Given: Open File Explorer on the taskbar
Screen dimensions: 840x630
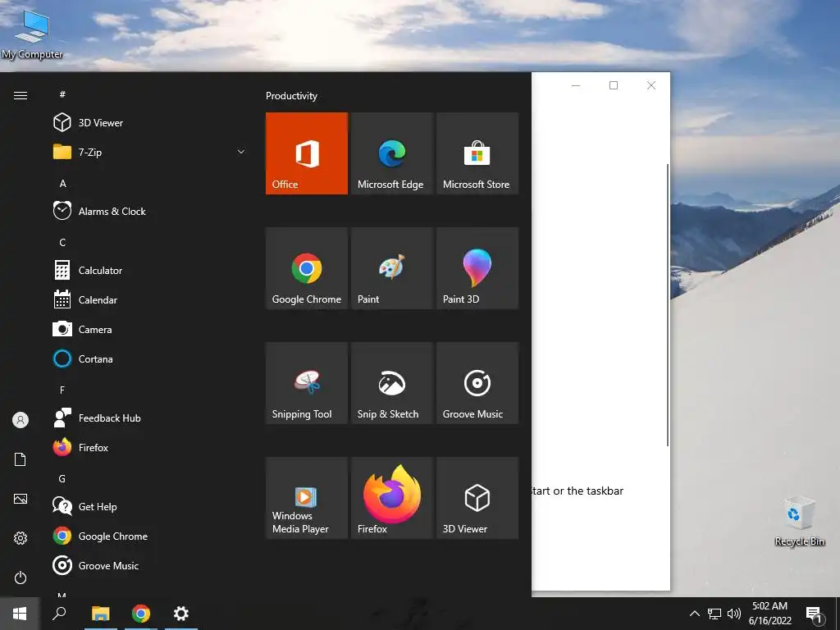Looking at the screenshot, I should (101, 614).
